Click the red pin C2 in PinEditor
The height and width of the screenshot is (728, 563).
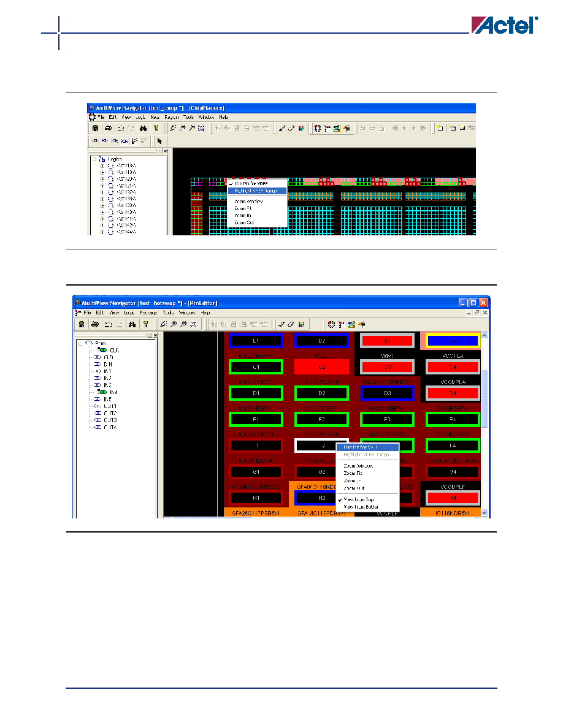point(321,367)
